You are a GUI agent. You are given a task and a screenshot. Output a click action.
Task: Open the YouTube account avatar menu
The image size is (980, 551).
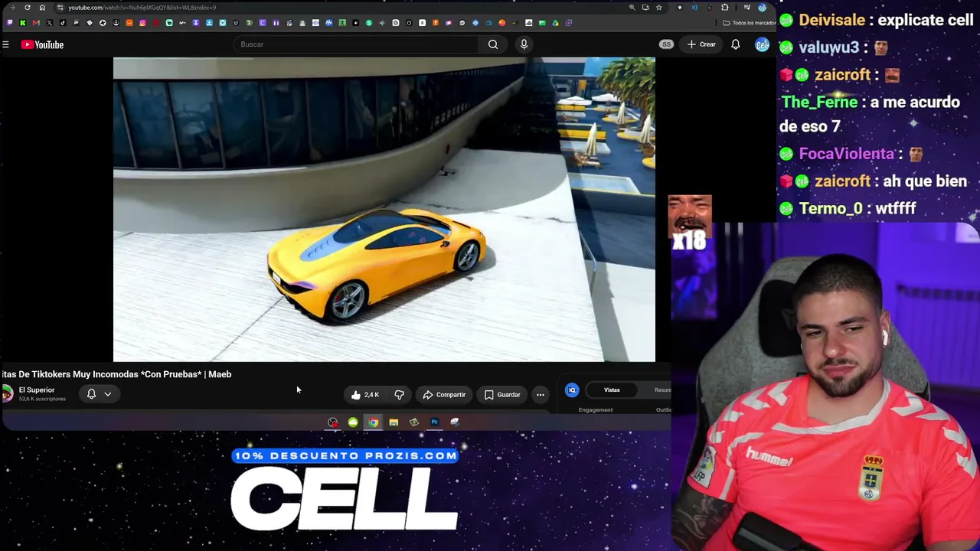[x=761, y=44]
